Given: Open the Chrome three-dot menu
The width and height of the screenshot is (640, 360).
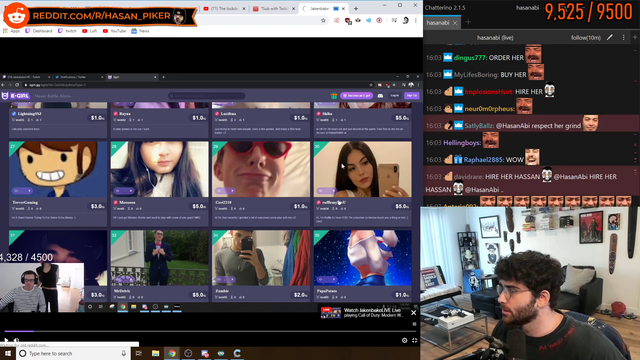Looking at the screenshot, I should [416, 20].
